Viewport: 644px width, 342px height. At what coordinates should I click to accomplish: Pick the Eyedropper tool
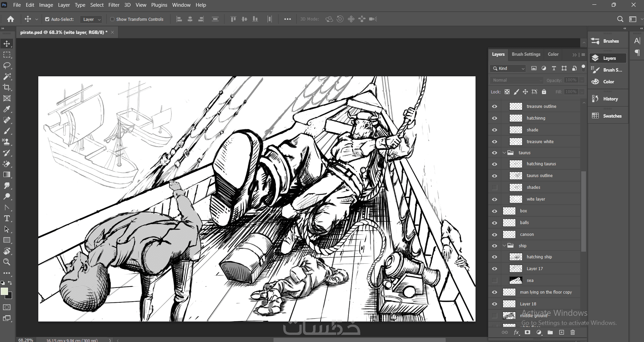pyautogui.click(x=7, y=109)
